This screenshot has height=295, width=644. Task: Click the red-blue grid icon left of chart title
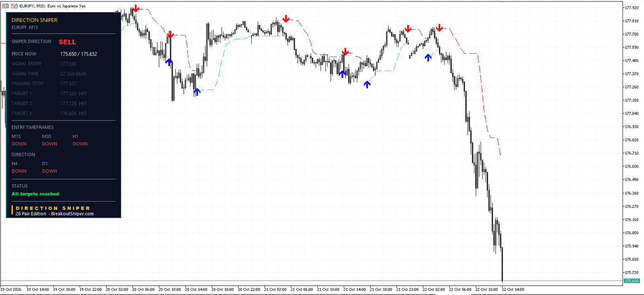coord(5,6)
